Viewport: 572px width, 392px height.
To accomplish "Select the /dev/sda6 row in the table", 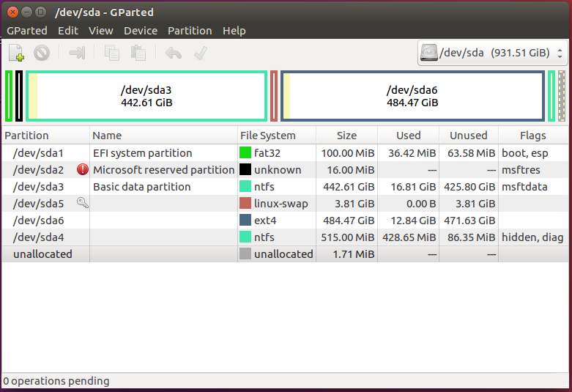I will click(286, 220).
